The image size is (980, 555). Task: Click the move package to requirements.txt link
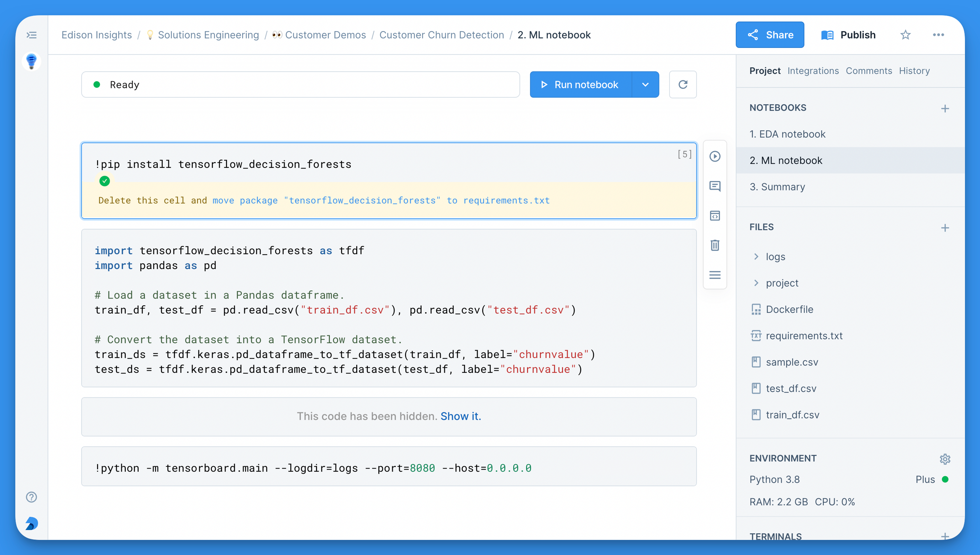(381, 200)
